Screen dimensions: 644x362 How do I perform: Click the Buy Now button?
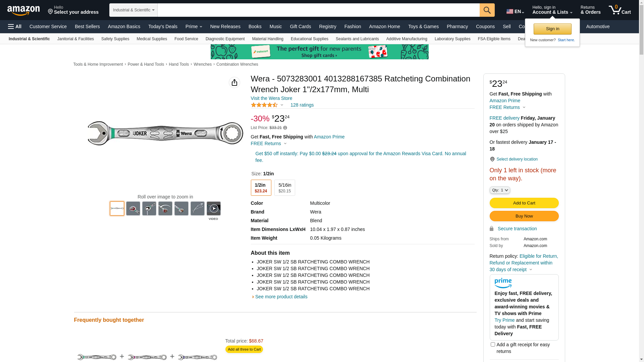(524, 216)
